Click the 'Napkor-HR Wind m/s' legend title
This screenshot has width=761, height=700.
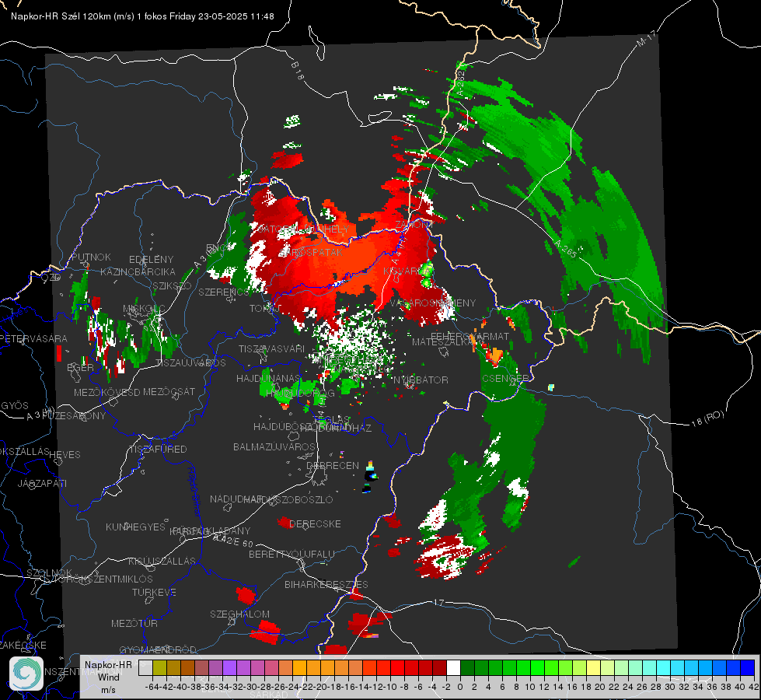click(x=108, y=677)
